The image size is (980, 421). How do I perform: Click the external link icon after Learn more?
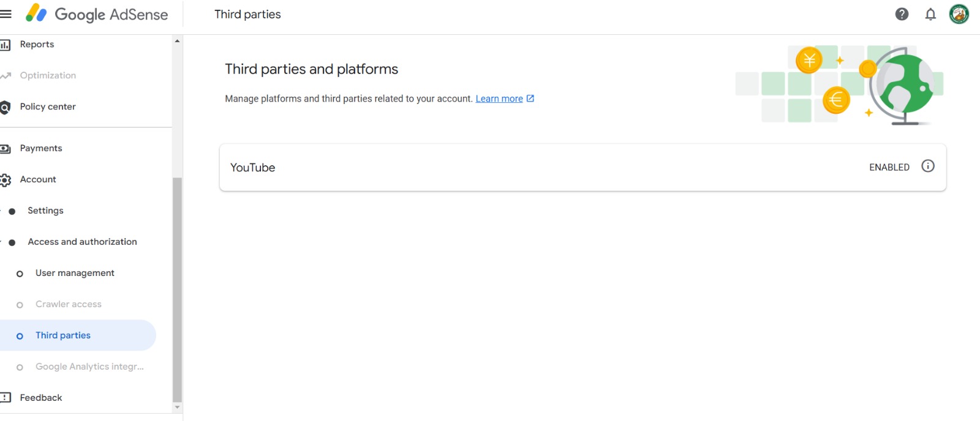click(x=530, y=98)
